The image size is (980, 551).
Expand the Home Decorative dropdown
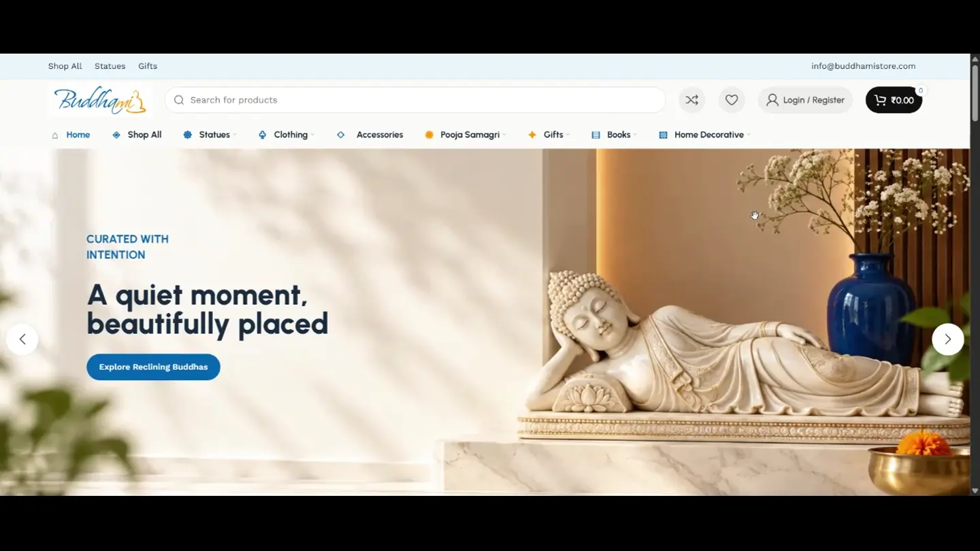click(x=704, y=135)
